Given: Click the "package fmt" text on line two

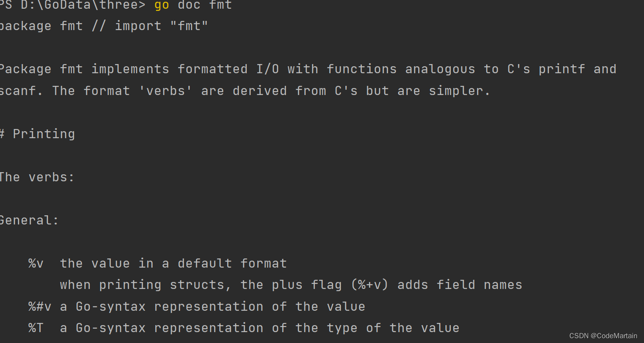Looking at the screenshot, I should (x=41, y=26).
